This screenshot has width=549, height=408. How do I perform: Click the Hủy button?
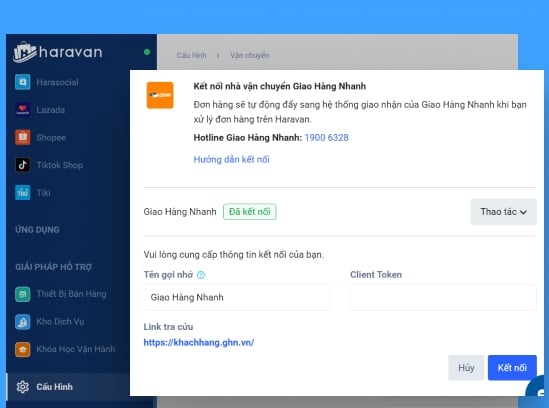coord(466,368)
